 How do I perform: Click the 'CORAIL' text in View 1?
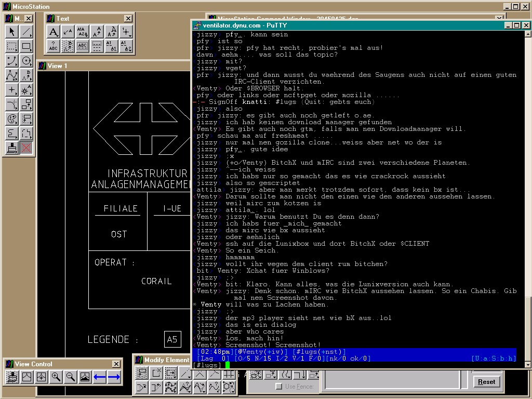[156, 281]
